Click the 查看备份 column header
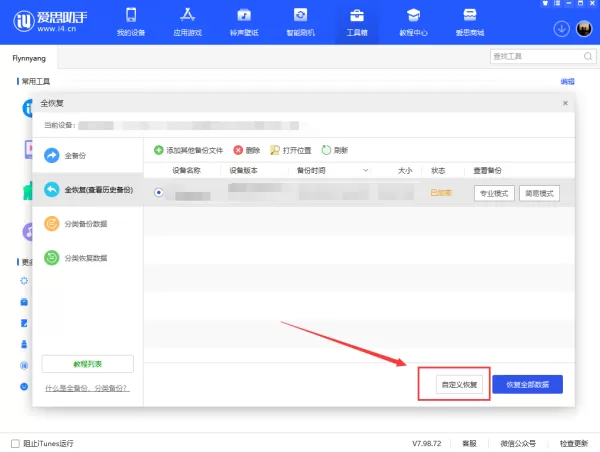600x452 pixels. pyautogui.click(x=487, y=170)
